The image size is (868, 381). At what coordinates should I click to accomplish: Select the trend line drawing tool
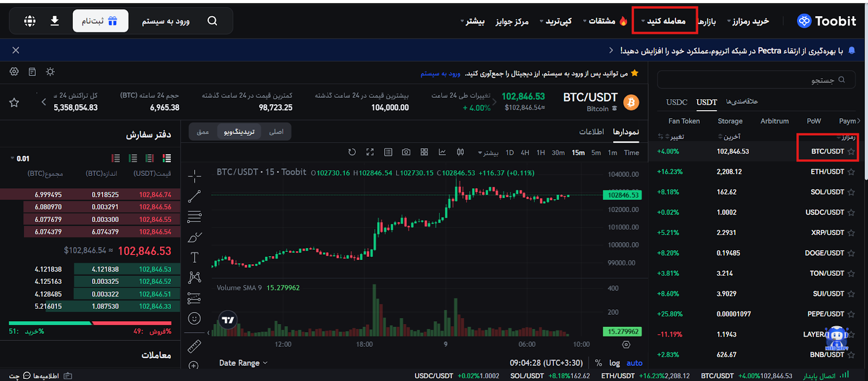pyautogui.click(x=194, y=196)
